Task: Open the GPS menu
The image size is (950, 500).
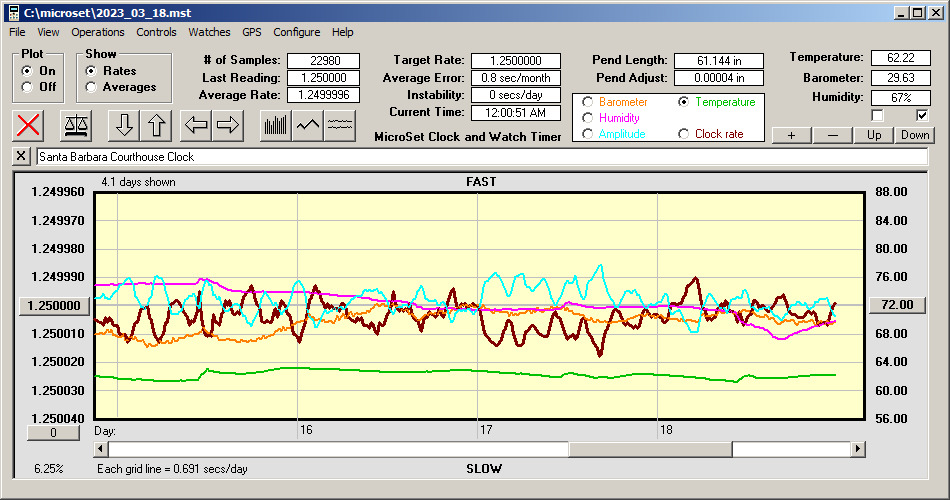Action: point(251,32)
